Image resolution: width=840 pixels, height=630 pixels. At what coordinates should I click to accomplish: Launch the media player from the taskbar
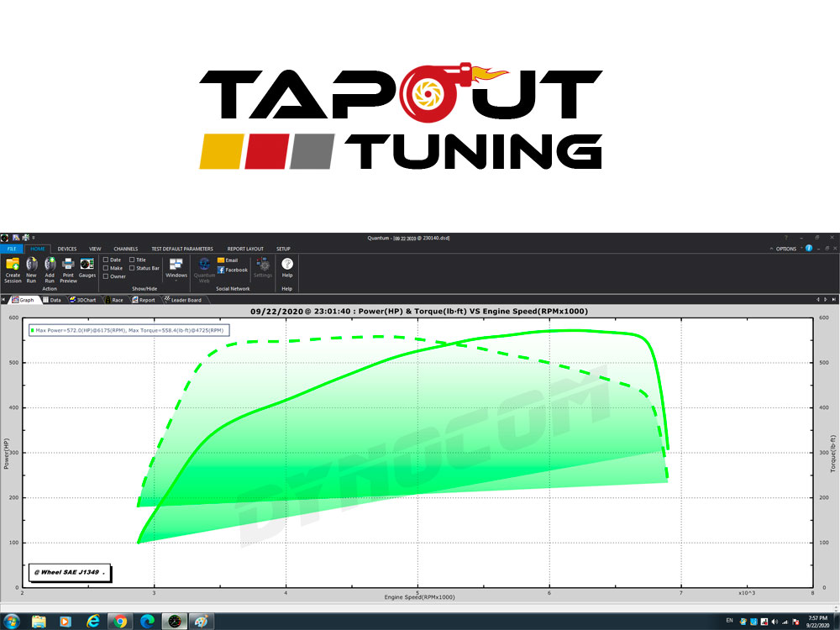click(x=66, y=622)
